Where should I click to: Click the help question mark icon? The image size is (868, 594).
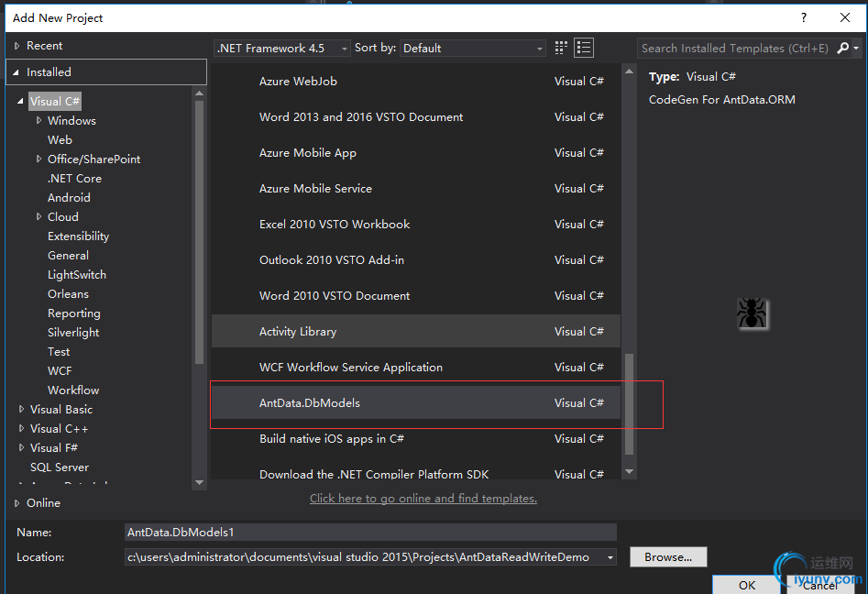804,17
